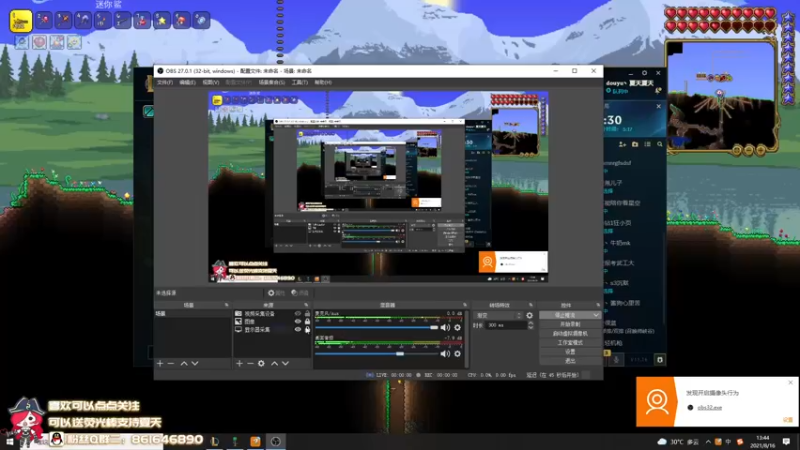Open the 编辑(E) menu in OBS
This screenshot has width=800, height=450.
[187, 82]
